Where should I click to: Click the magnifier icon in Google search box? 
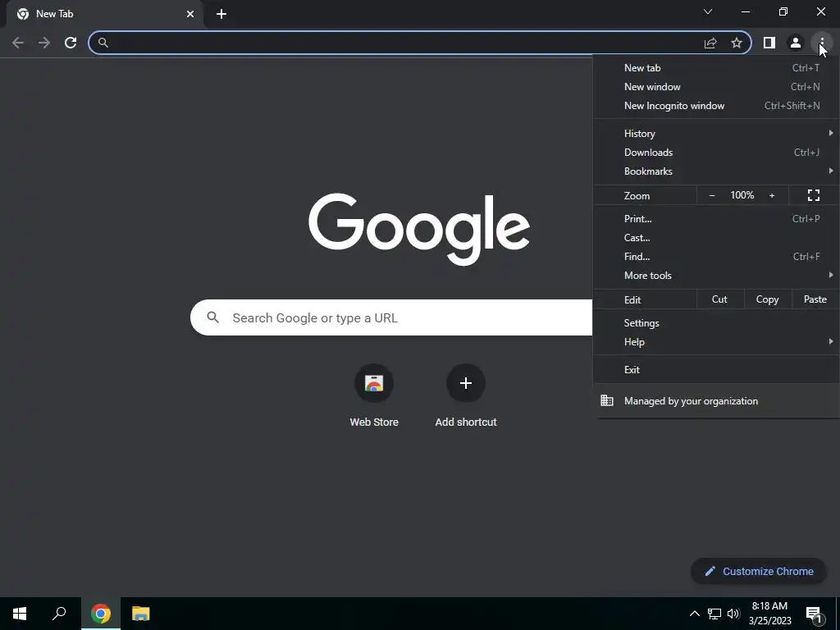[x=212, y=317]
